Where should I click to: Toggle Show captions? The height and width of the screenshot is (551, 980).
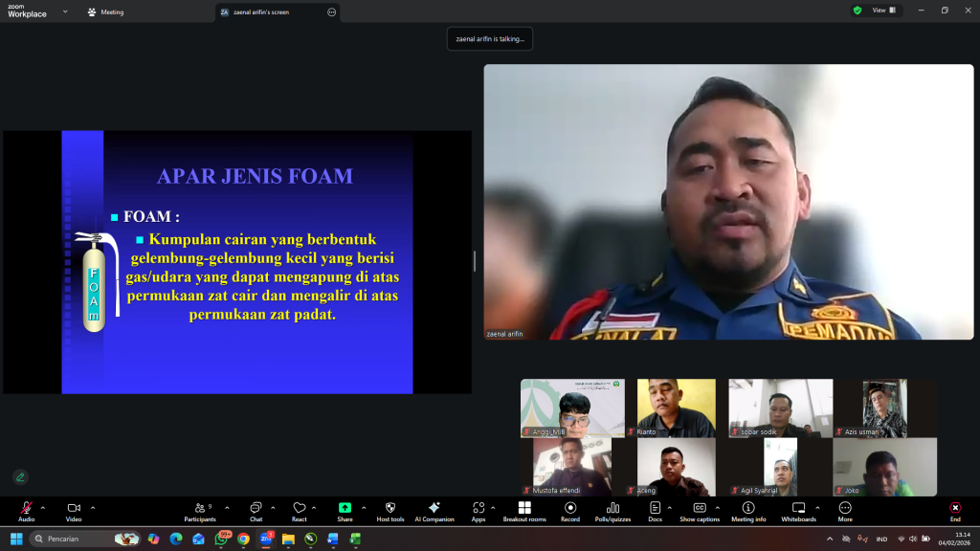pos(700,508)
